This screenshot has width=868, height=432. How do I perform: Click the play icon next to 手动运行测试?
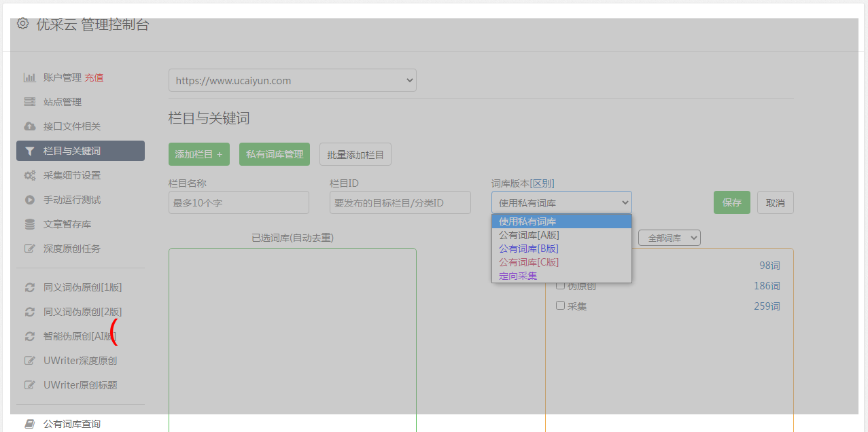point(29,200)
